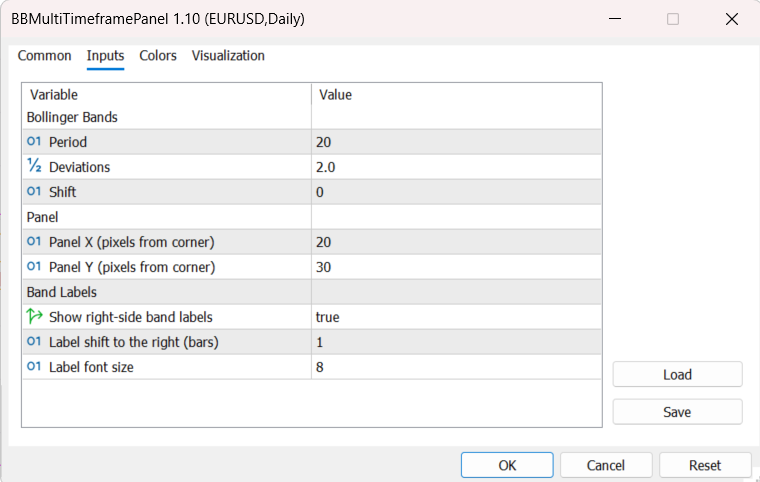Switch to the Common tab
This screenshot has width=760, height=482.
click(x=45, y=56)
